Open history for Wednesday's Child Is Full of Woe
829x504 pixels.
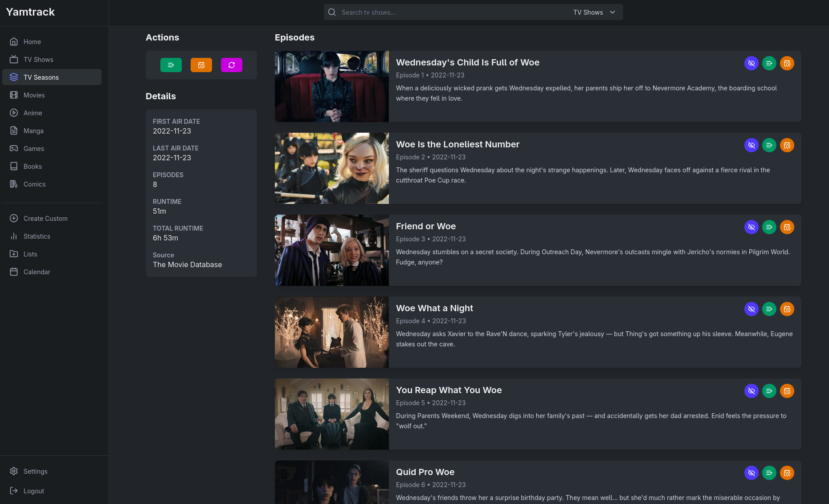point(787,63)
